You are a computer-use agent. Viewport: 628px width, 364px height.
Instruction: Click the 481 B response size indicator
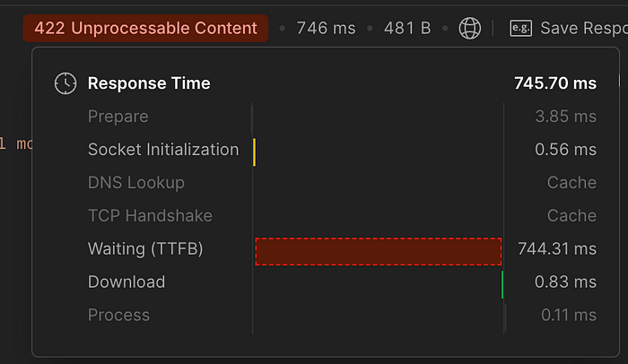tap(407, 28)
